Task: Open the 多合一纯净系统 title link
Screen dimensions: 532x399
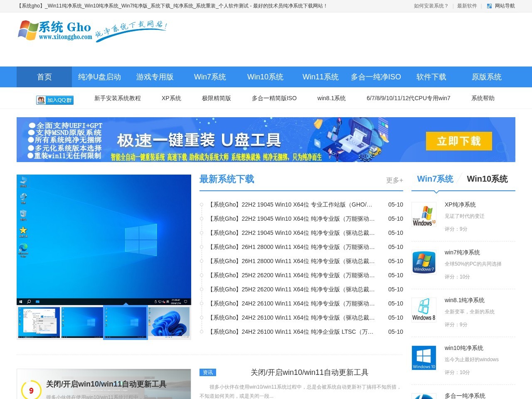Action: 465,396
